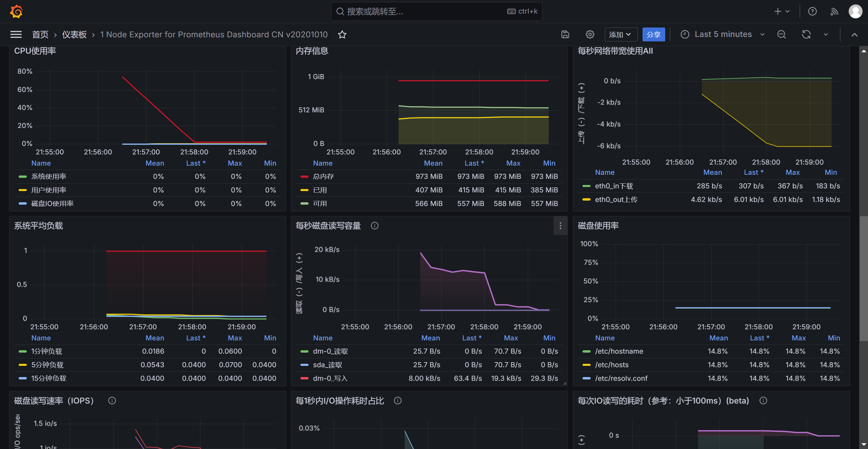Toggle eth0_in下载 series visibility
Image resolution: width=868 pixels, height=449 pixels.
click(x=614, y=186)
